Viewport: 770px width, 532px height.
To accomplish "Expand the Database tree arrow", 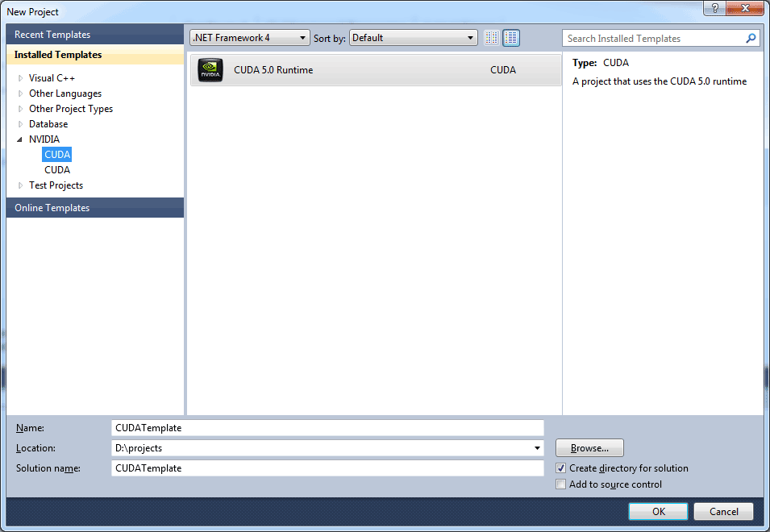I will click(20, 124).
